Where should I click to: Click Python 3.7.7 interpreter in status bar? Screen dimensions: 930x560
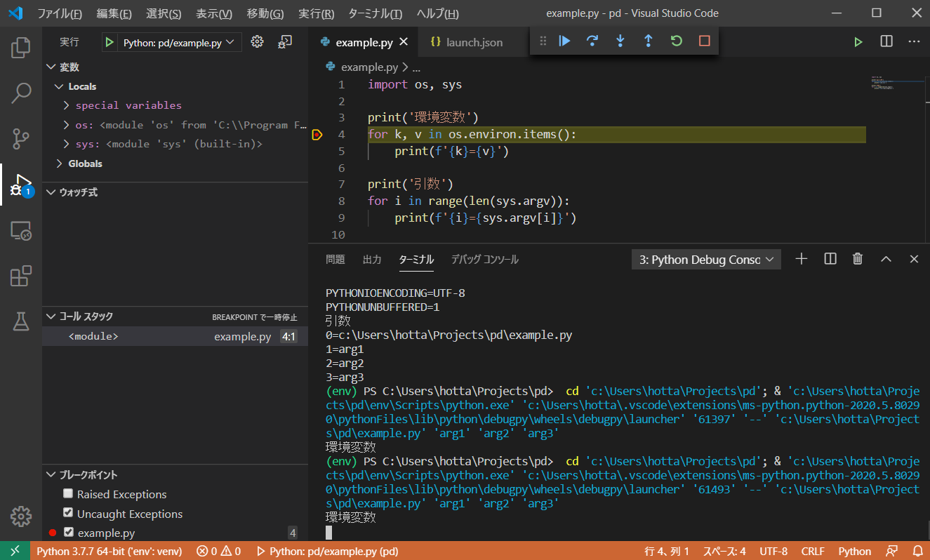pyautogui.click(x=109, y=552)
